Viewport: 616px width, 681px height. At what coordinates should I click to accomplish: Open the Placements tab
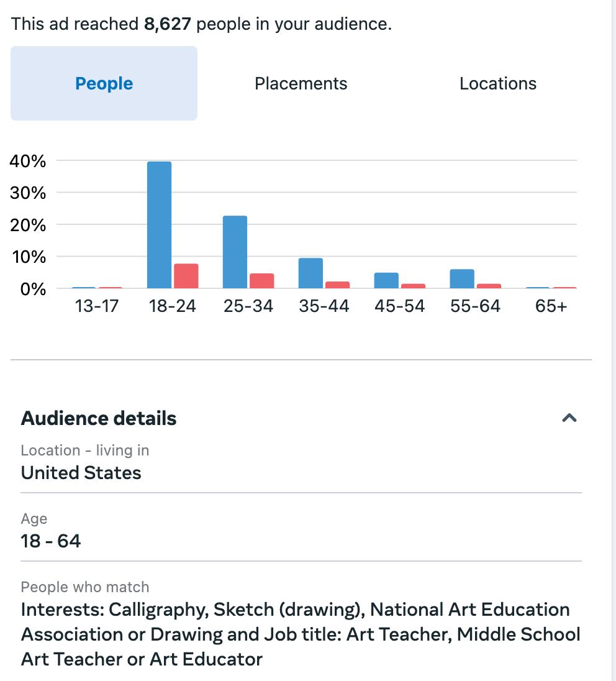[x=301, y=83]
